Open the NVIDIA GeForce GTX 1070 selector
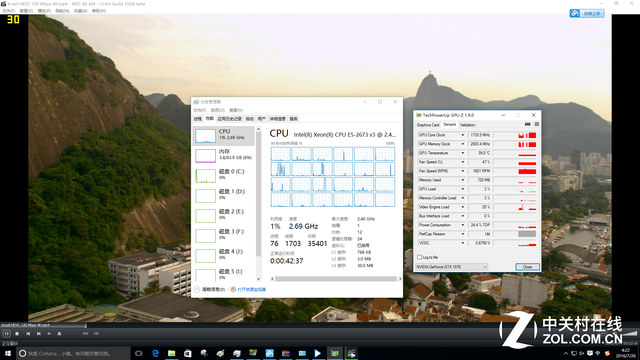 click(451, 267)
